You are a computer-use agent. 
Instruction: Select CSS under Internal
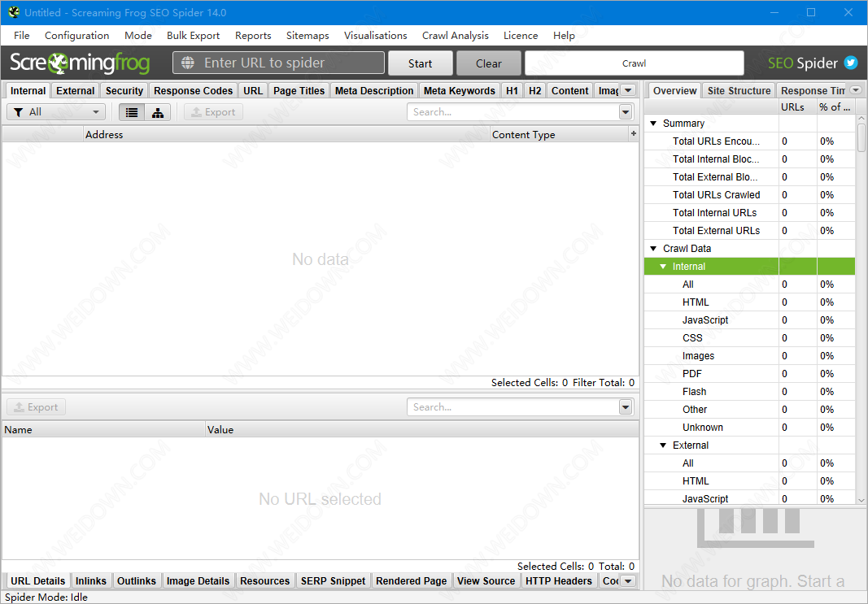coord(749,338)
